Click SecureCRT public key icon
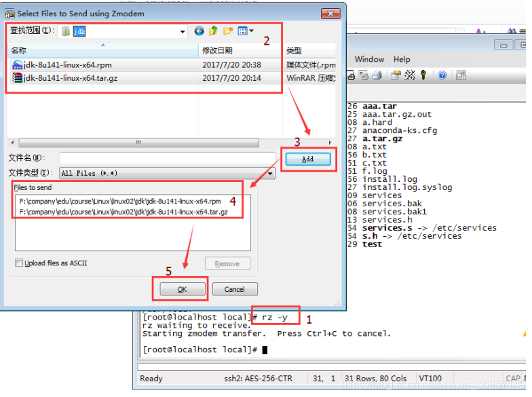The height and width of the screenshot is (397, 532). (x=423, y=75)
